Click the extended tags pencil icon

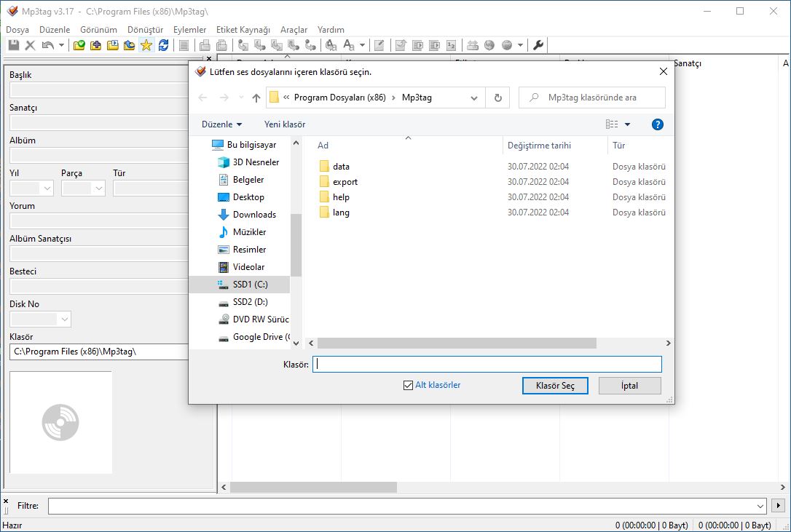379,45
